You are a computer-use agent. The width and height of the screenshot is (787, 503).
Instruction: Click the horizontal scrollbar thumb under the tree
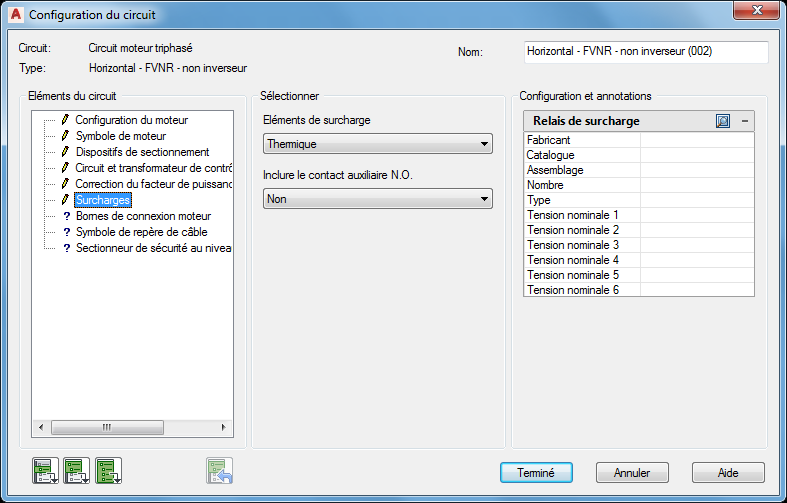[x=105, y=427]
